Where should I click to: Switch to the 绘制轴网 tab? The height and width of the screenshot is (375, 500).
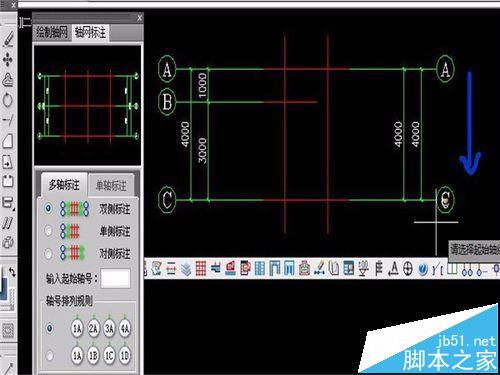(52, 33)
